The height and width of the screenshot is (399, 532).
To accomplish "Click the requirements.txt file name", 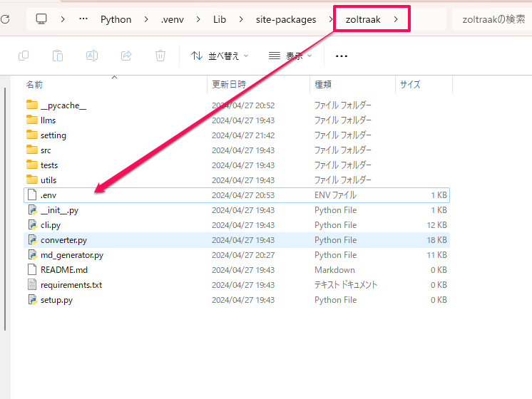I will coord(71,285).
